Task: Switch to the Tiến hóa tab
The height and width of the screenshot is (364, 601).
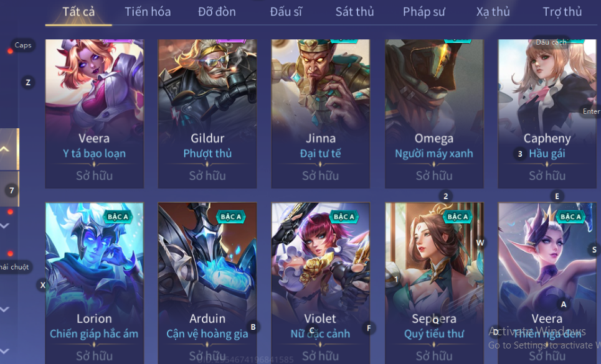Action: 148,12
